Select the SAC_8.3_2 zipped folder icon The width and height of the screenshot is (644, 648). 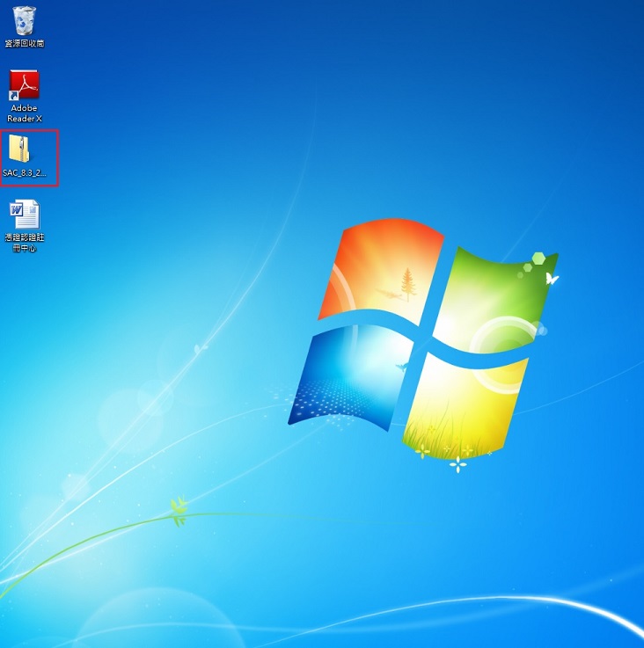pyautogui.click(x=24, y=149)
